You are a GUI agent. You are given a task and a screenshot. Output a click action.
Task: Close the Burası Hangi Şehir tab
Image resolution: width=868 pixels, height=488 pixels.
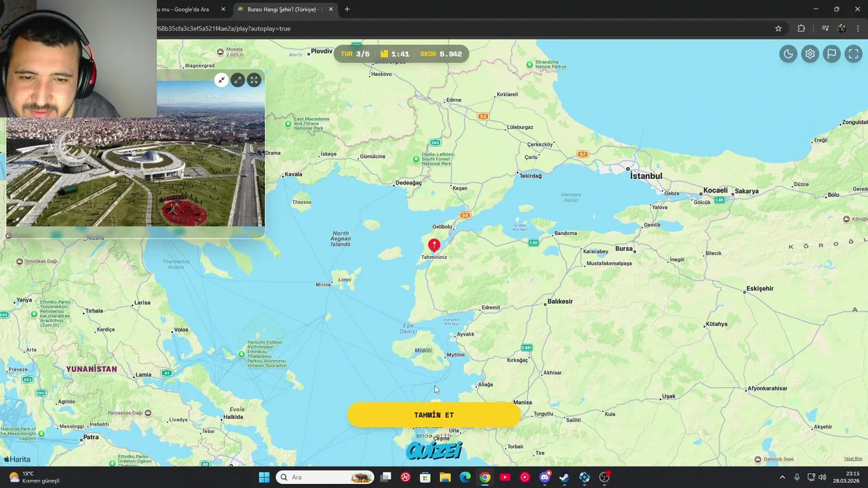tap(331, 9)
